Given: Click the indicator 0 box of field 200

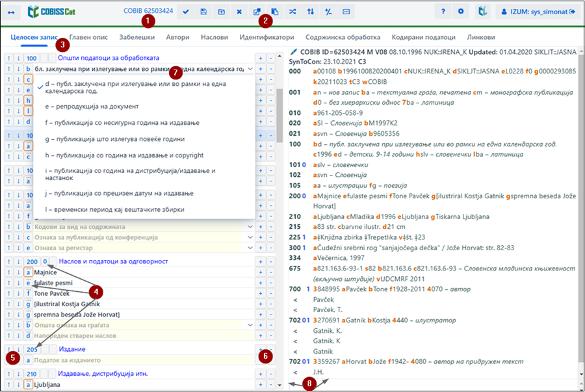Looking at the screenshot, I should pyautogui.click(x=45, y=261).
